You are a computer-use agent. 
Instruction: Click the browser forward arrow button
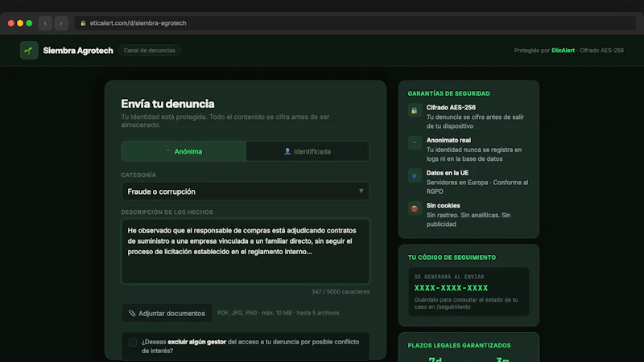(61, 23)
